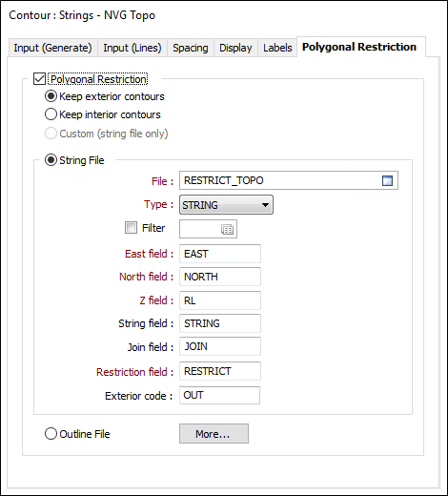Switch to the Input (Generate) tab
The height and width of the screenshot is (496, 448).
coord(52,48)
